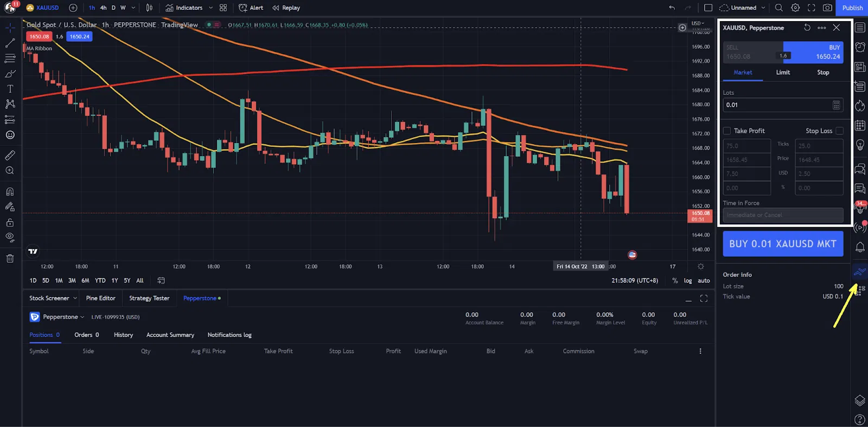Enable the Take Profit checkbox
The width and height of the screenshot is (868, 427).
[x=727, y=131]
